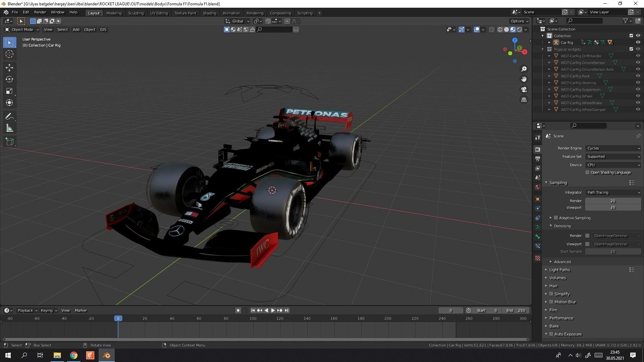Image resolution: width=644 pixels, height=362 pixels.
Task: Switch to the UV Editing workspace tab
Action: coord(159,13)
